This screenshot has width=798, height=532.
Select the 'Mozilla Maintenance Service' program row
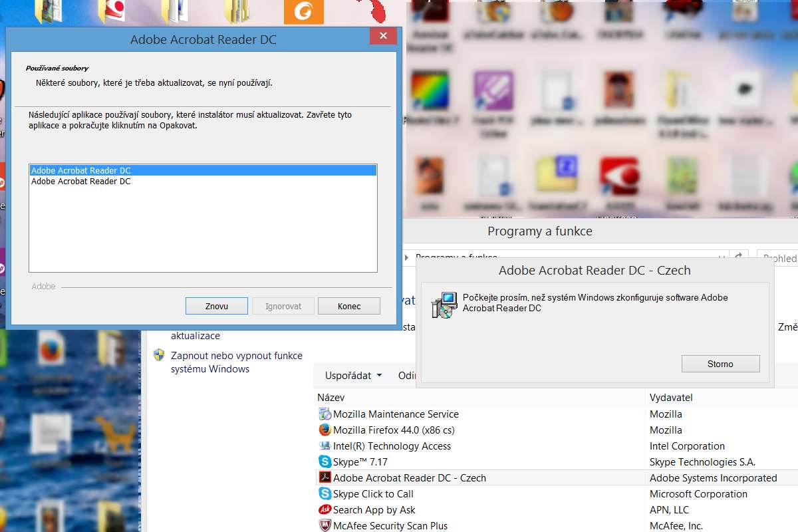coord(556,414)
